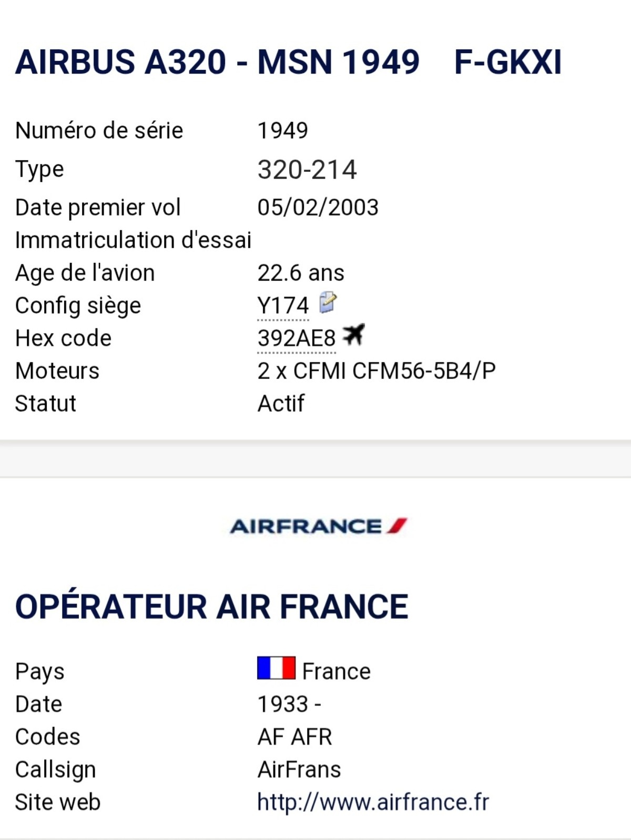Click the Airbus A320 - MSN 1949 heading
Image resolution: width=631 pixels, height=840 pixels.
[x=217, y=62]
